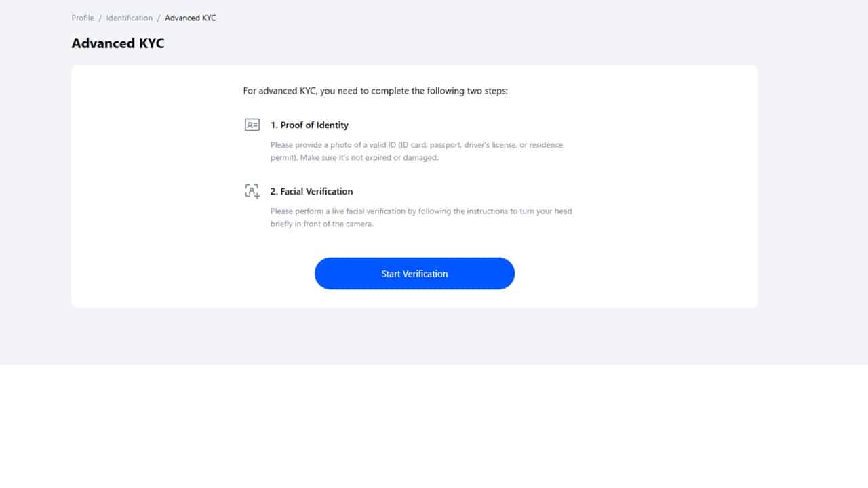Screen dimensions: 868x488
Task: Go to Profile in the breadcrumb
Action: 83,18
